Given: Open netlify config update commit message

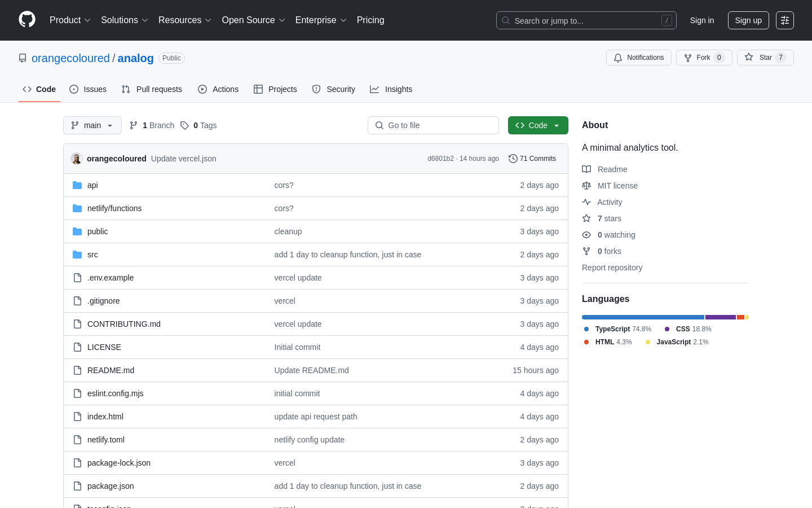Looking at the screenshot, I should click(x=310, y=440).
